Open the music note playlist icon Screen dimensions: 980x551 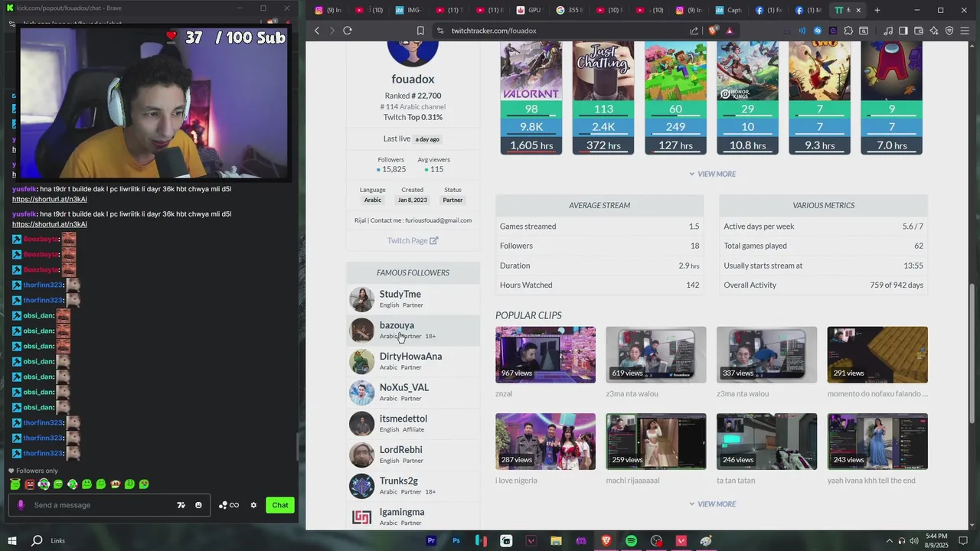(888, 31)
